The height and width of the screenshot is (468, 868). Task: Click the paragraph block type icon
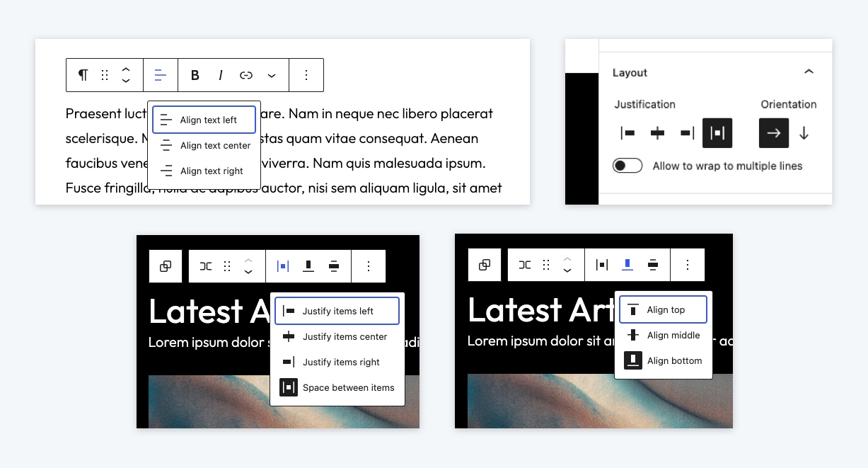(x=83, y=75)
